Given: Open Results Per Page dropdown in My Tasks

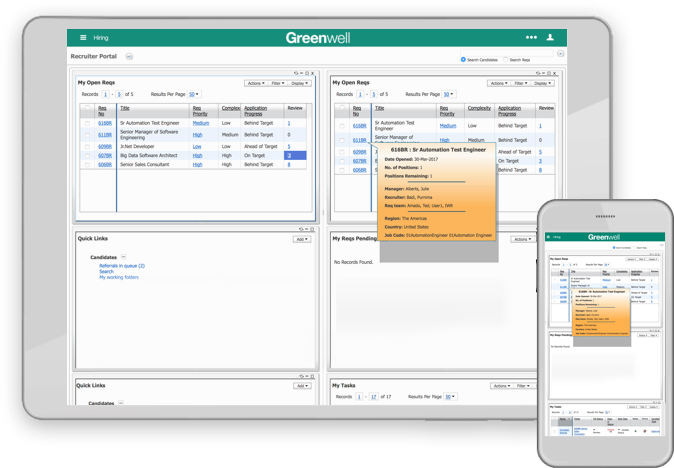Looking at the screenshot, I should point(450,397).
